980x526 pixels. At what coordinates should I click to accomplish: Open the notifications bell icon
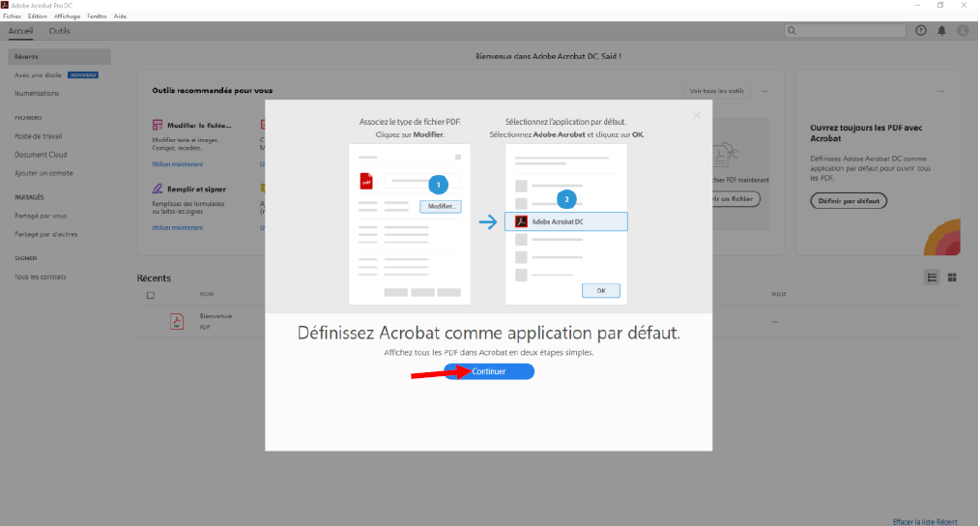pyautogui.click(x=942, y=31)
